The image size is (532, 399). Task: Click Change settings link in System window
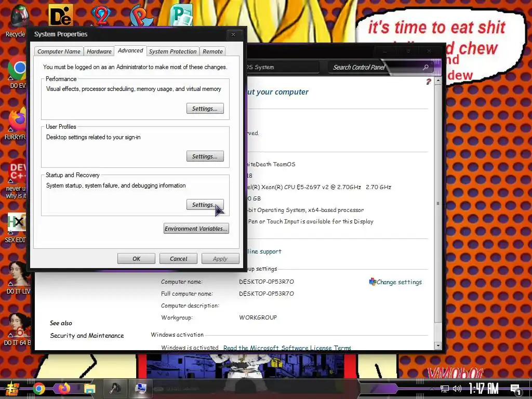tap(399, 282)
